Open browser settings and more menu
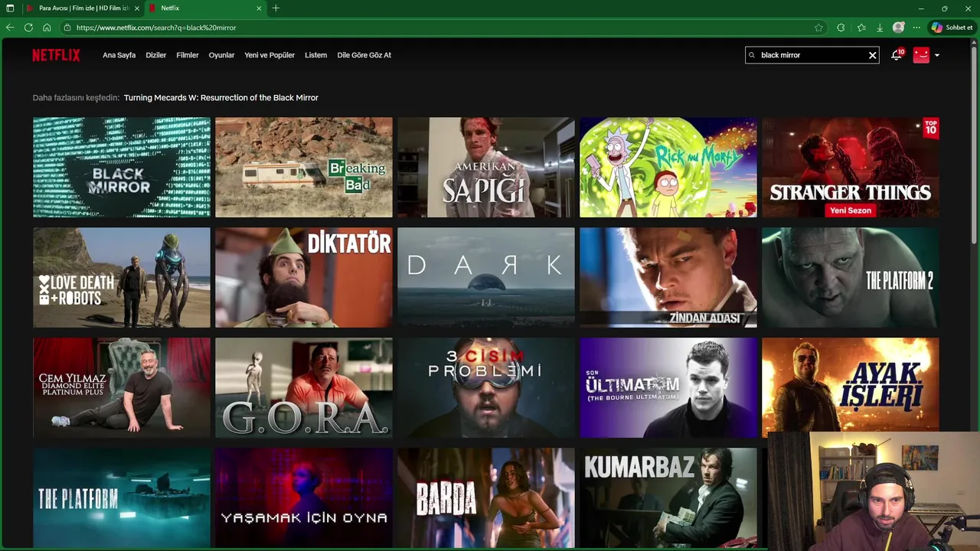Viewport: 980px width, 551px height. pos(916,28)
